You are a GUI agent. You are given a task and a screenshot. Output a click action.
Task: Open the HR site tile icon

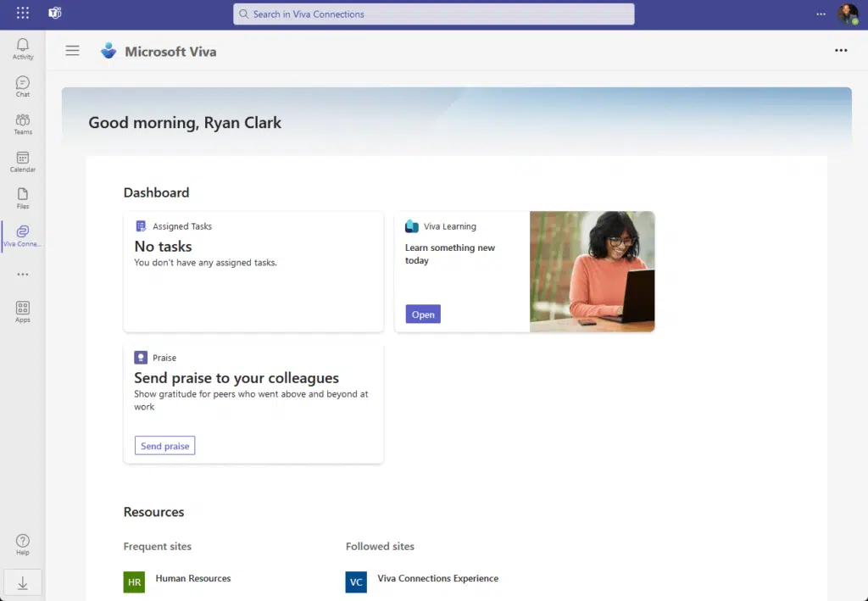134,582
